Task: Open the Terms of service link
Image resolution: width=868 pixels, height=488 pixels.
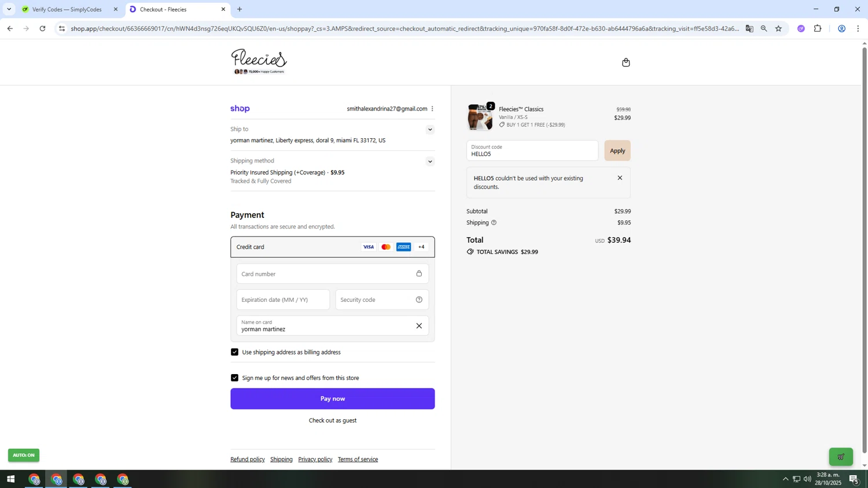Action: [358, 459]
